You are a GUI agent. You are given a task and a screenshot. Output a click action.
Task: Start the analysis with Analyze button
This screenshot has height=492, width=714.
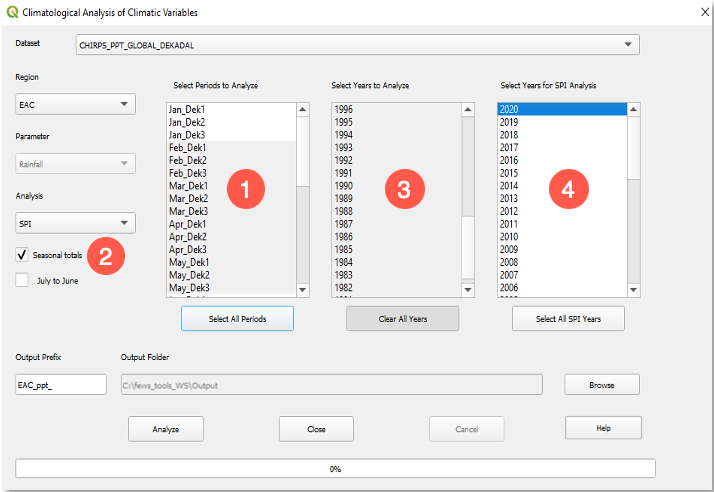pos(166,428)
